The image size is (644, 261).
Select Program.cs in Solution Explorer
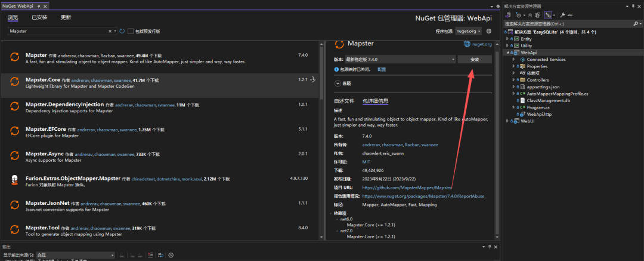pyautogui.click(x=537, y=108)
